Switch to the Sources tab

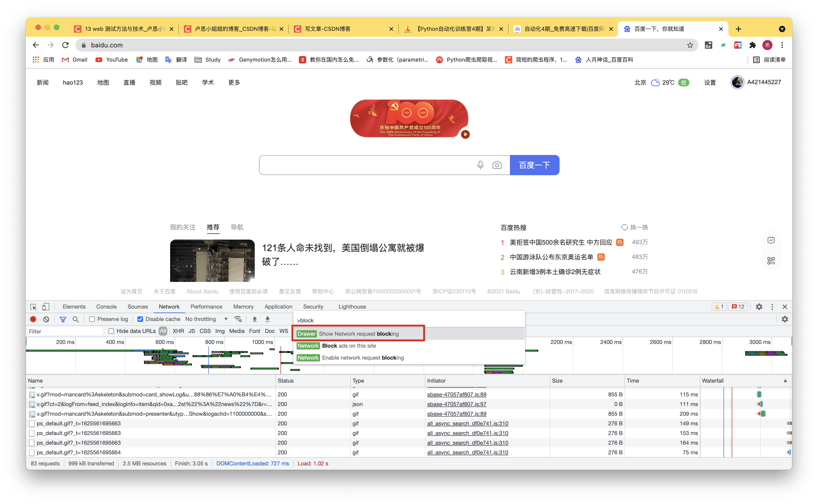(138, 307)
